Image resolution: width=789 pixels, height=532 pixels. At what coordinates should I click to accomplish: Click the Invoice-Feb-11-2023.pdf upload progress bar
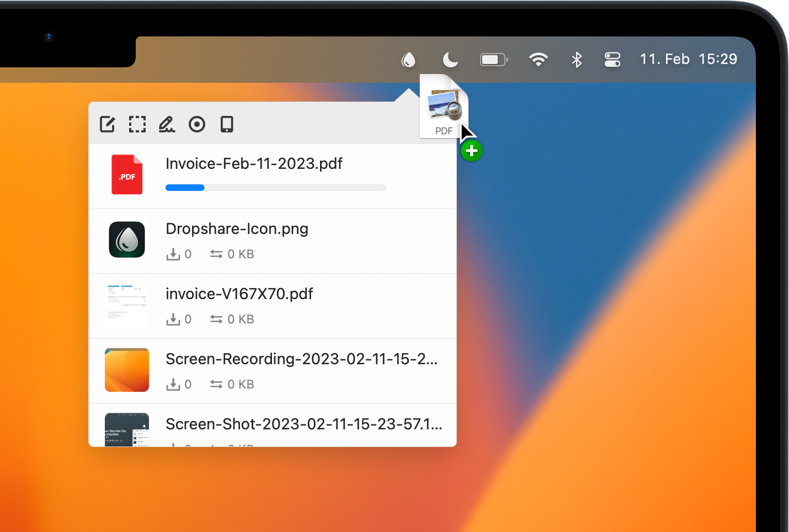(276, 188)
